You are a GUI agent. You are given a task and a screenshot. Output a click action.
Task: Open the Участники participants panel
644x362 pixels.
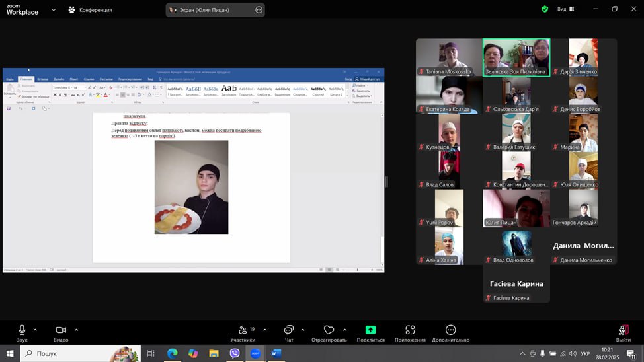(x=242, y=333)
